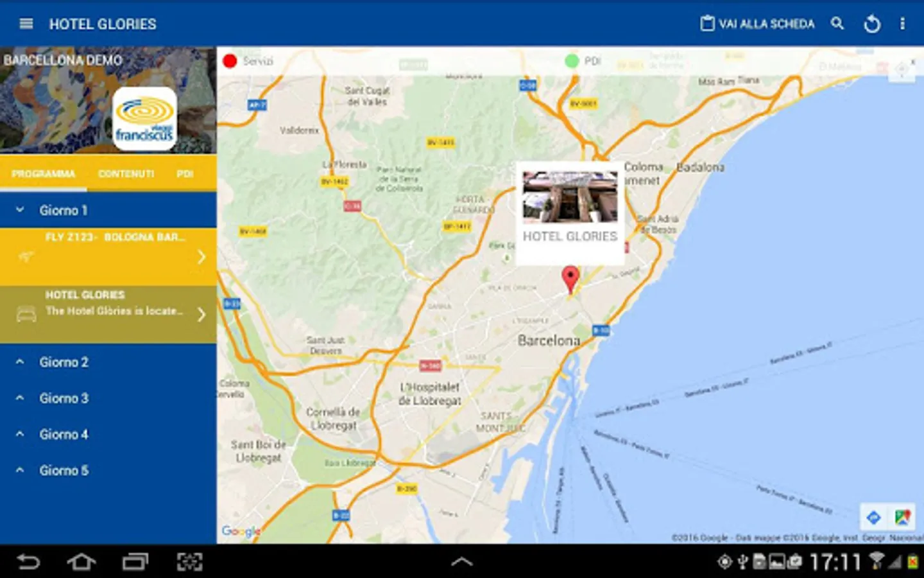The height and width of the screenshot is (578, 924).
Task: Expand the Giorno 4 section
Action: pos(108,434)
